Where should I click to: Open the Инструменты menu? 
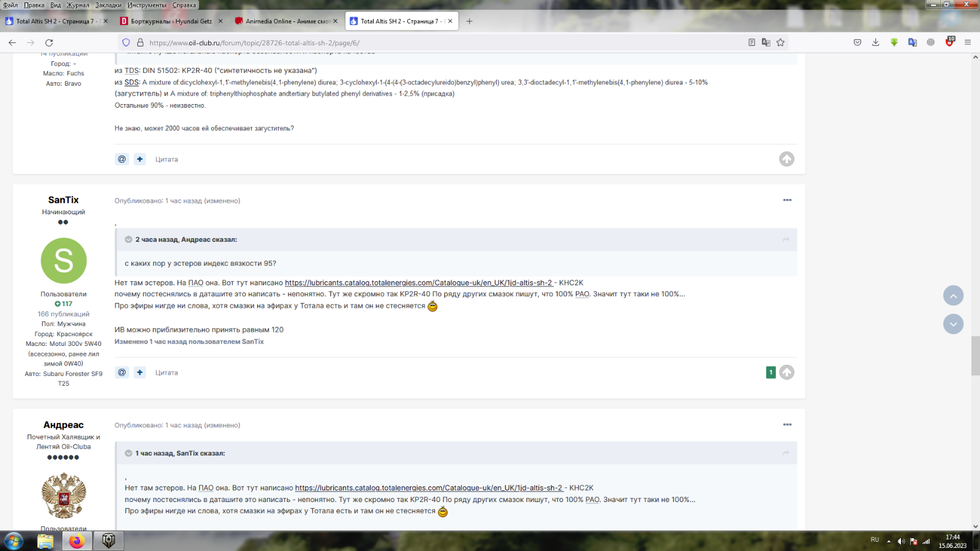click(147, 5)
